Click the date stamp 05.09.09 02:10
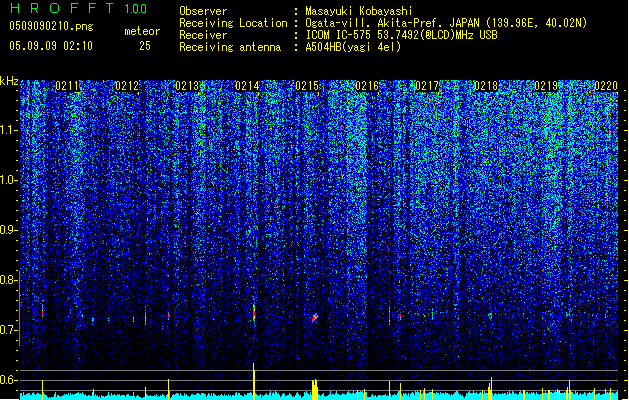The height and width of the screenshot is (400, 629). [51, 46]
